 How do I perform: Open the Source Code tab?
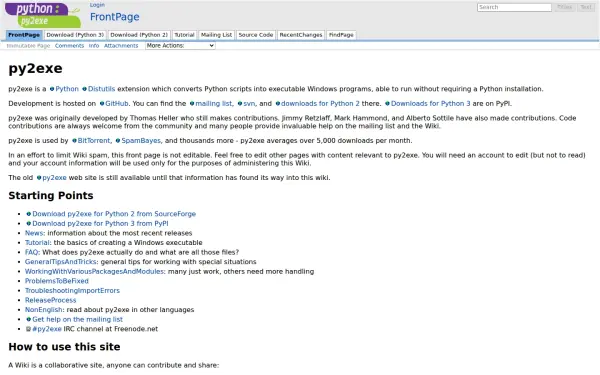(x=256, y=35)
